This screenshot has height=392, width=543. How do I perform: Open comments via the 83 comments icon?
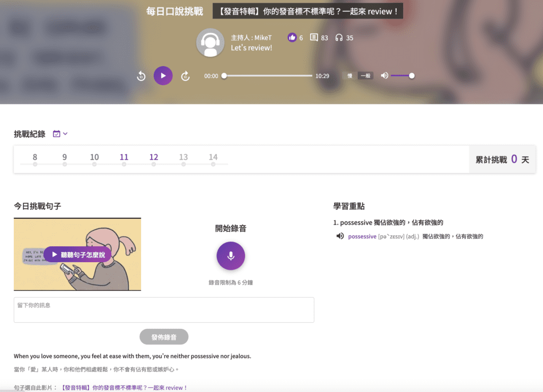pos(314,38)
